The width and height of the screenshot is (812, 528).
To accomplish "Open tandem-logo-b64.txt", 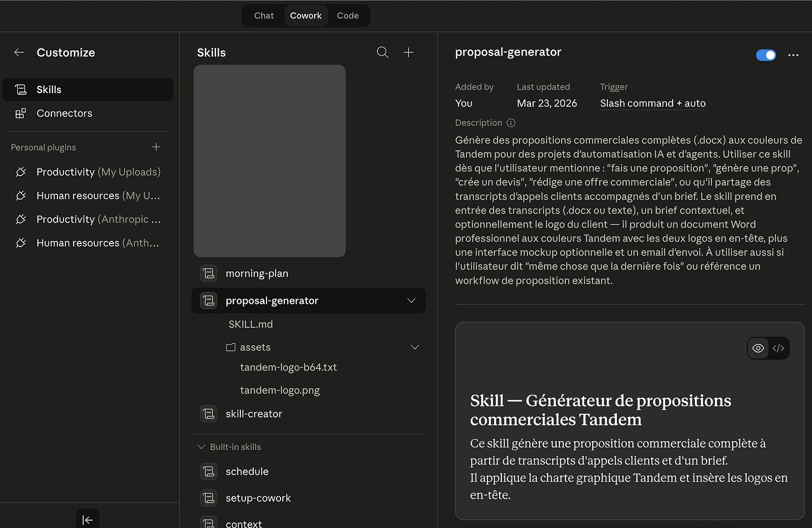I will click(x=288, y=367).
